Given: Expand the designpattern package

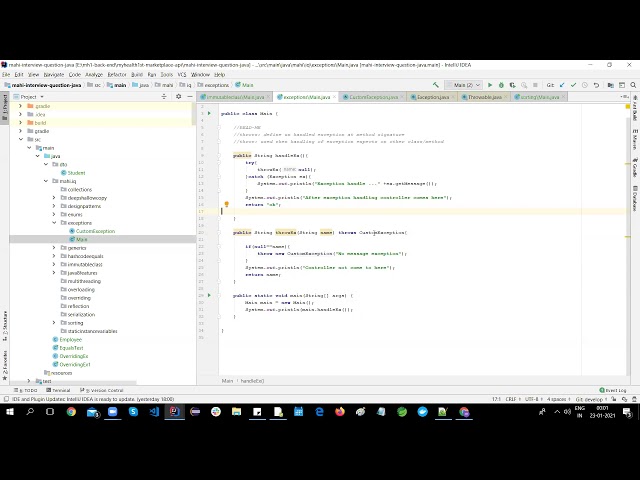Looking at the screenshot, I should 54,206.
